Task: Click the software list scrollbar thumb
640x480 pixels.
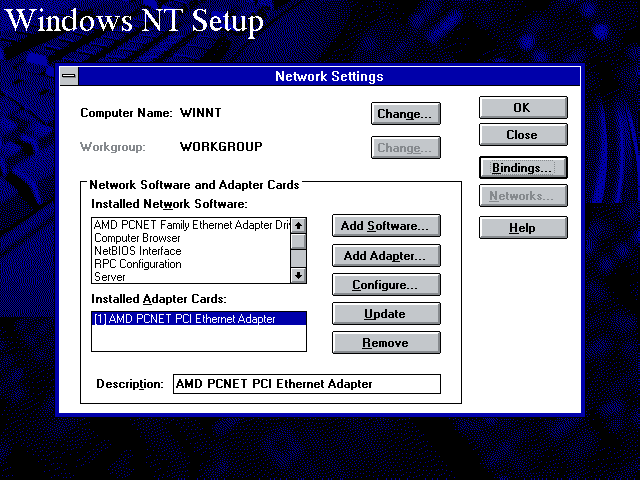Action: (298, 241)
